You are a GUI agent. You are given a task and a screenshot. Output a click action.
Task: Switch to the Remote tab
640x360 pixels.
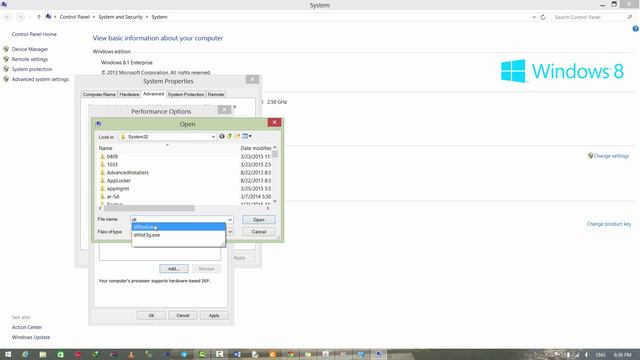pos(216,94)
